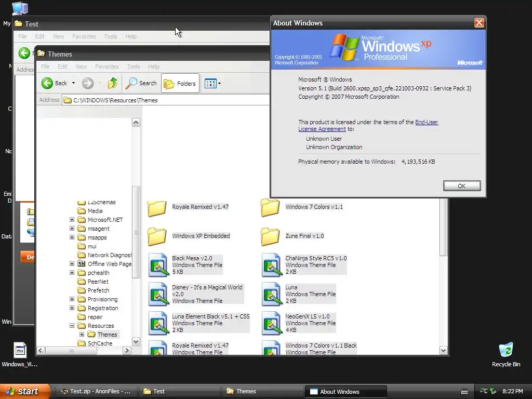Screen dimensions: 532x399
Task: Click the Forward arrow in Themes window
Action: pyautogui.click(x=88, y=83)
